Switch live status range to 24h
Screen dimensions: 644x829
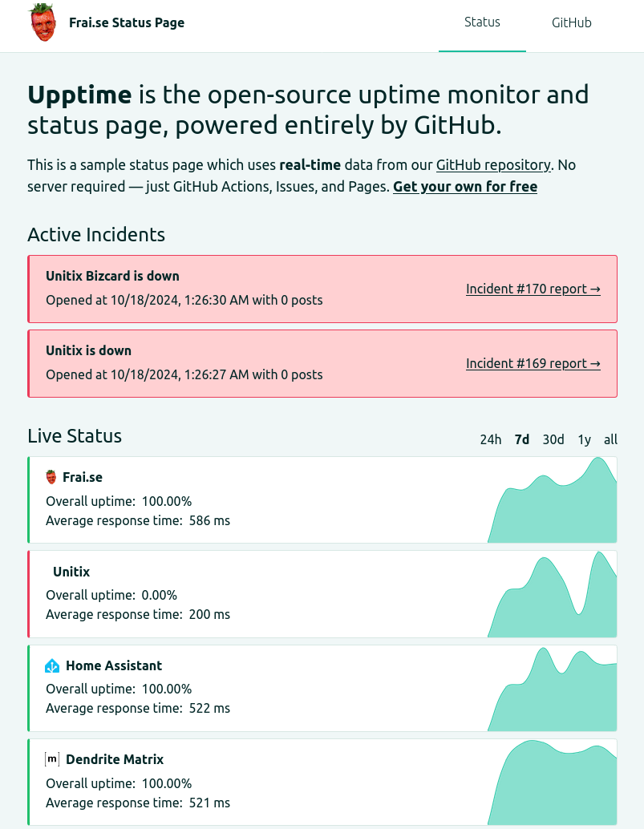[490, 439]
